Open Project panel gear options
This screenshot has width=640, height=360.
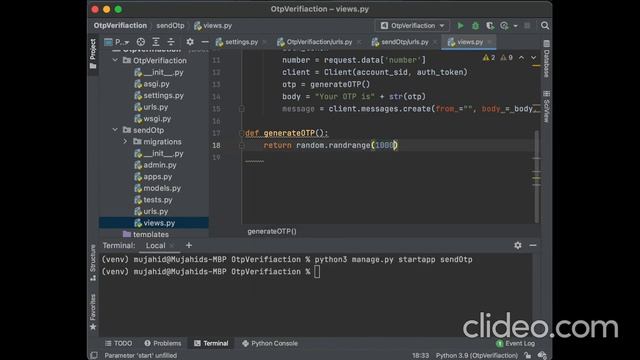pyautogui.click(x=190, y=42)
